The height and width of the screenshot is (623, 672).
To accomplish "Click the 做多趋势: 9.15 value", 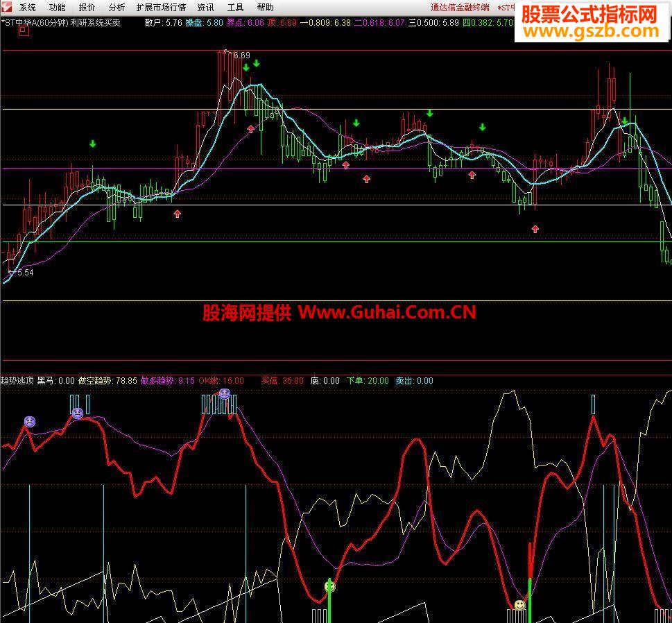I will click(168, 381).
